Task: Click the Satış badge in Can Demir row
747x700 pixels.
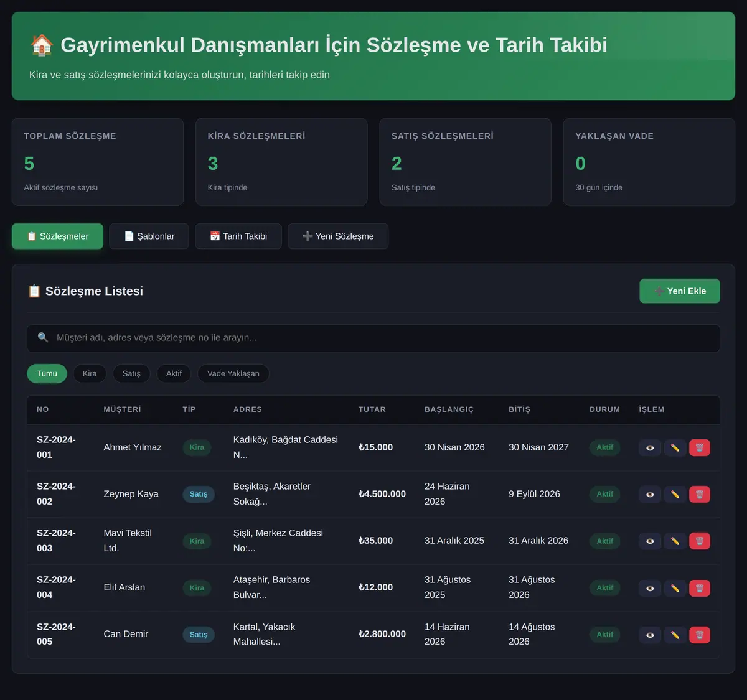Action: tap(199, 635)
